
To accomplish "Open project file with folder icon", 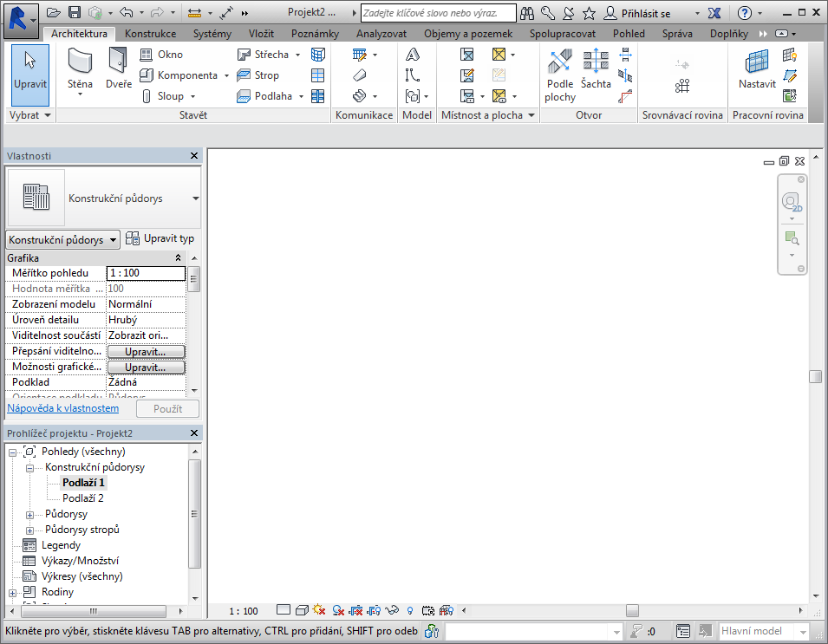I will [53, 13].
